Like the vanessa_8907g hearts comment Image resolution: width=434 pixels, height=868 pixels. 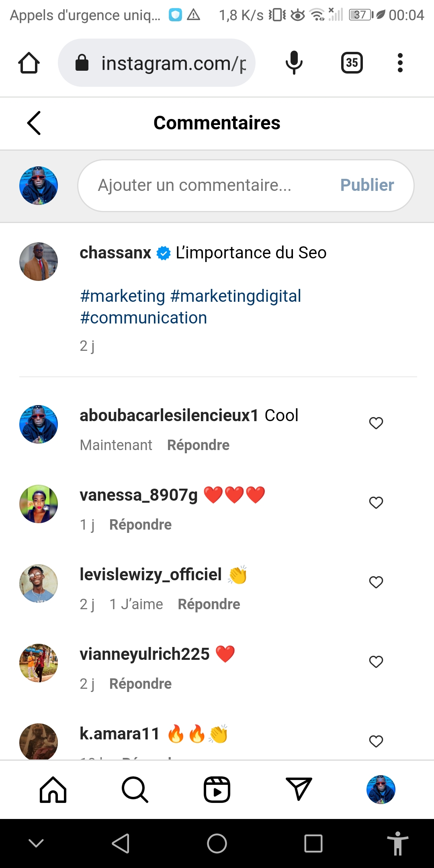(376, 503)
